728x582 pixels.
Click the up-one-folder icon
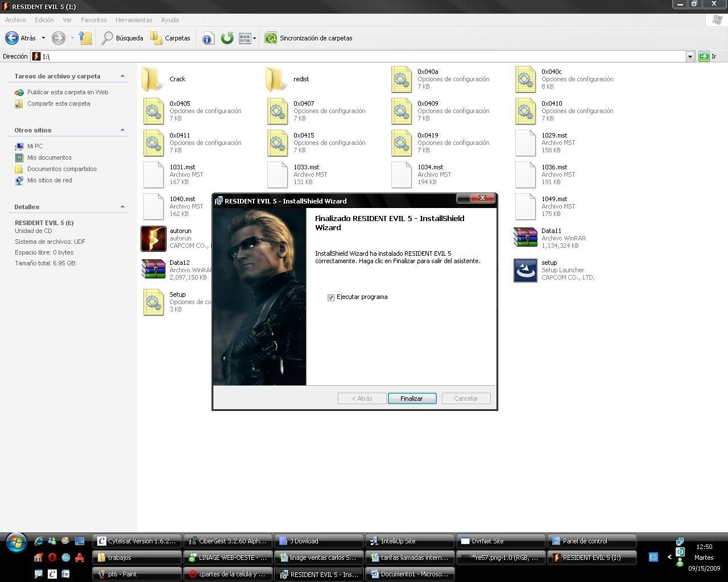point(85,38)
